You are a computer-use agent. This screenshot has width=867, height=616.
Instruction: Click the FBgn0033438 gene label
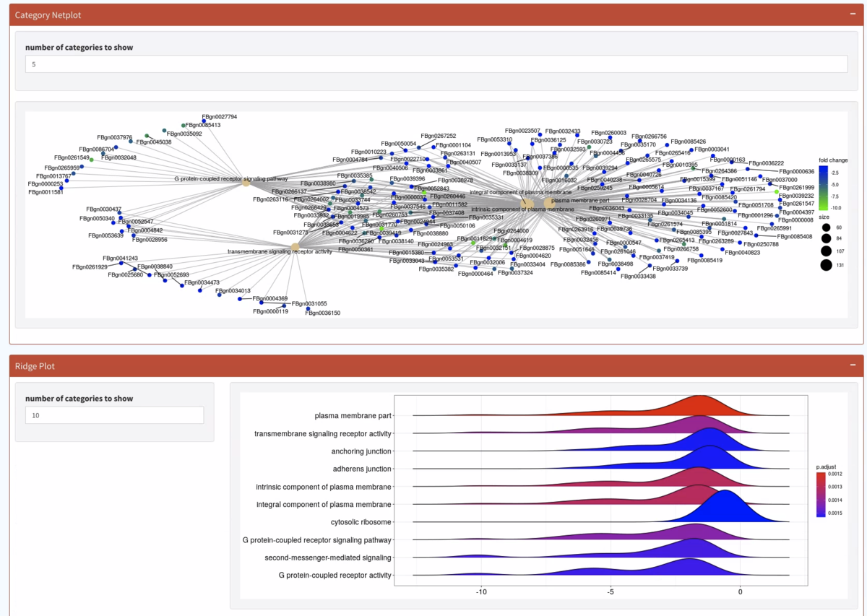pos(639,277)
